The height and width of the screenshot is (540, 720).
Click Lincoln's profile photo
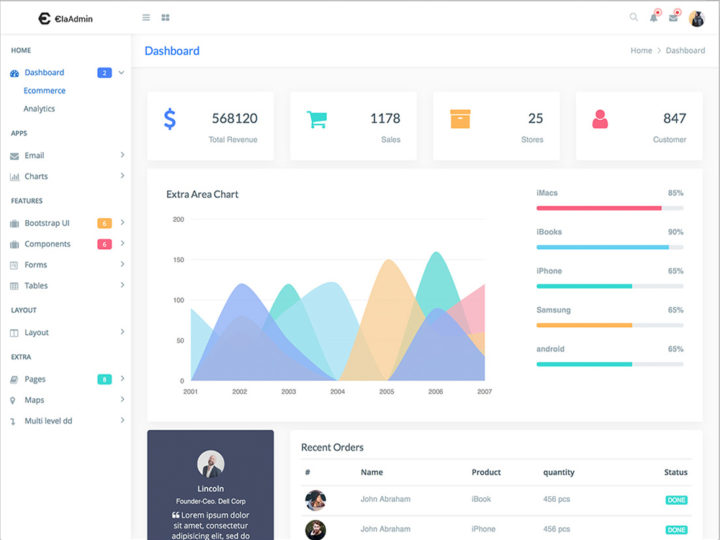[211, 464]
